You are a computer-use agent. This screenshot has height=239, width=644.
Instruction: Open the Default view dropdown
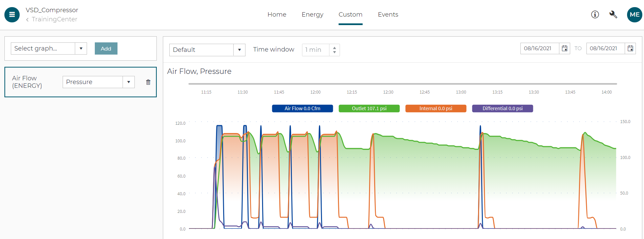pyautogui.click(x=239, y=50)
